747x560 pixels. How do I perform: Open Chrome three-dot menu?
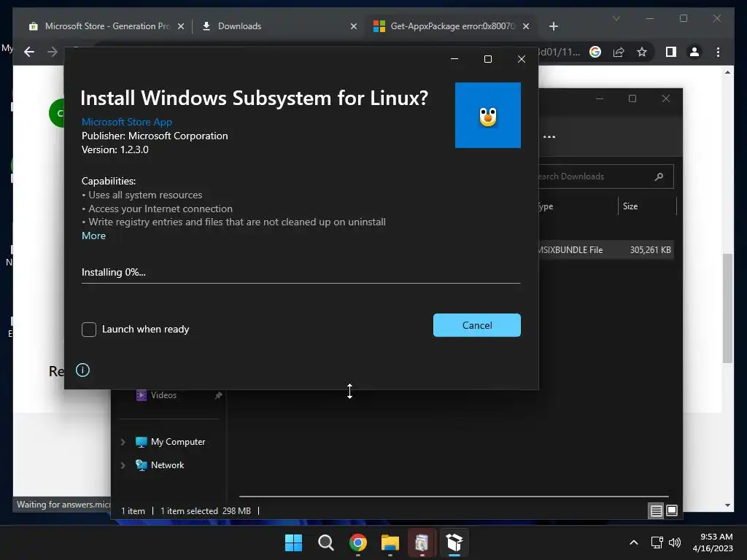(x=718, y=52)
